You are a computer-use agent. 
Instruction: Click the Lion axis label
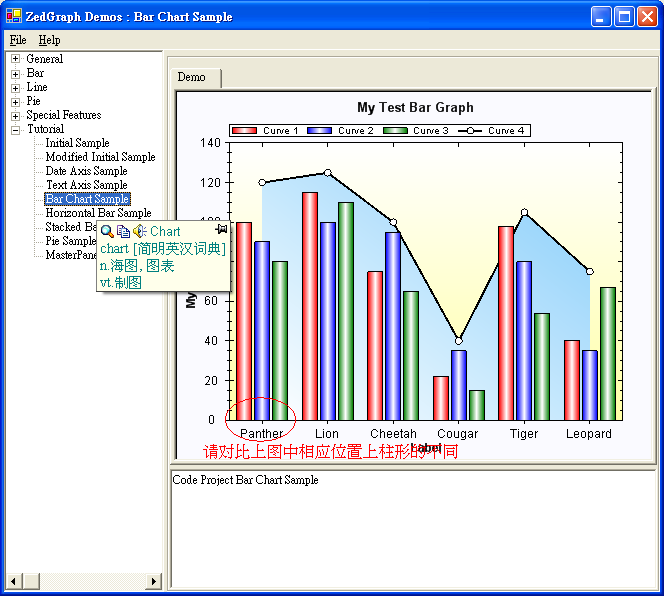click(326, 434)
